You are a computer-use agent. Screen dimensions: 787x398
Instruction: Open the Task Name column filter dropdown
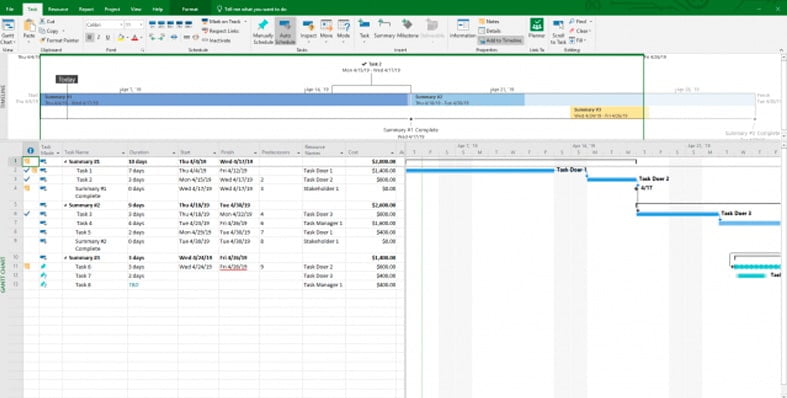(123, 153)
